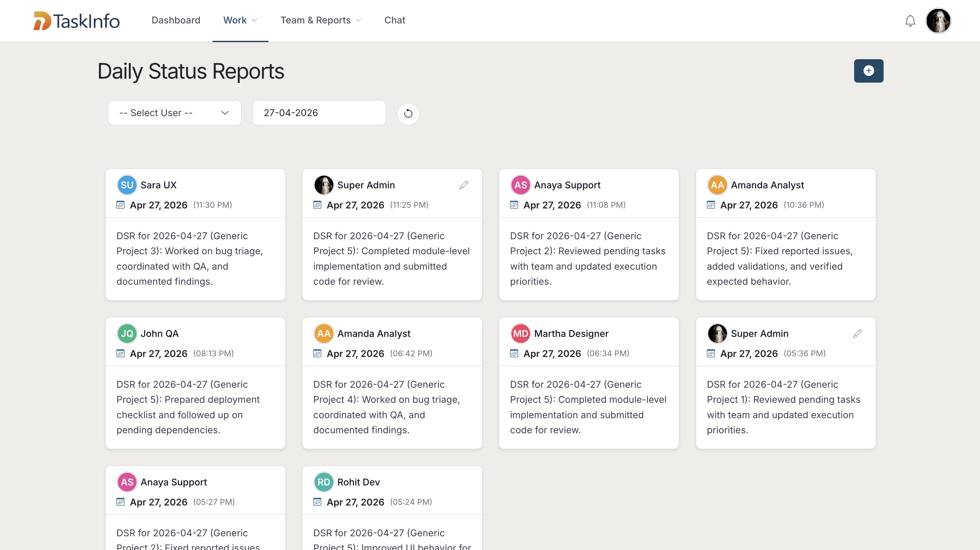
Task: Edit Super Admin's 05:36 PM report
Action: tap(857, 334)
